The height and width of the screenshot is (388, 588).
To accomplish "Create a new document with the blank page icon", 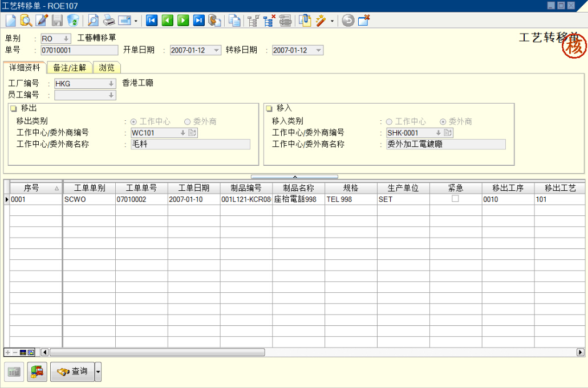I will (x=10, y=20).
